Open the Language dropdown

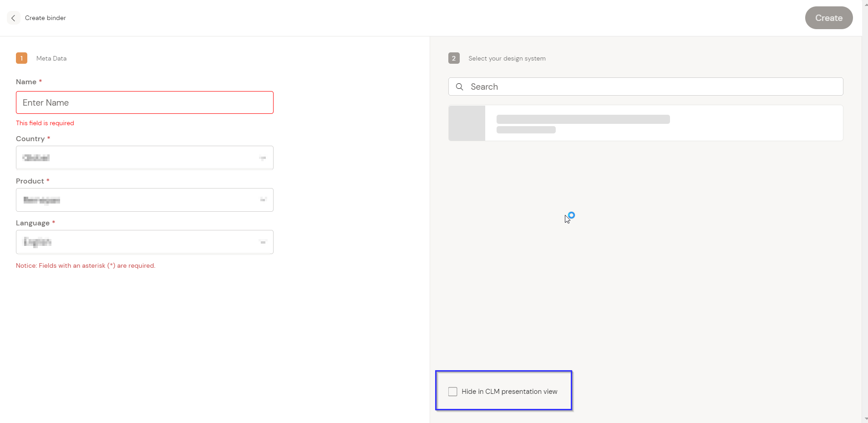click(137, 242)
